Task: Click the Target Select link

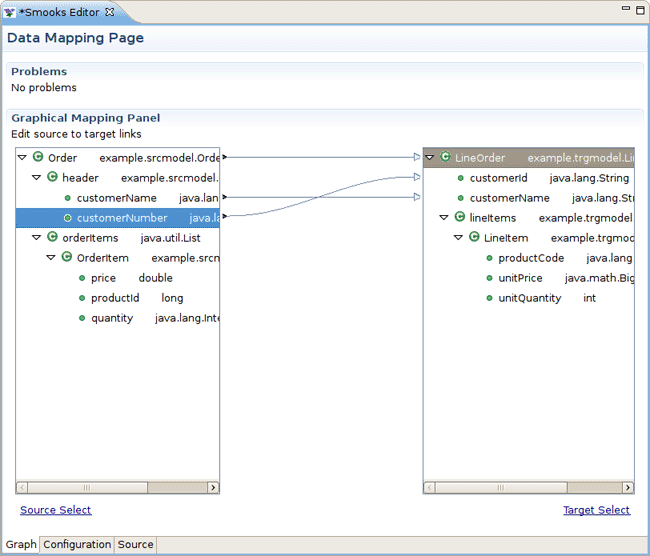Action: pyautogui.click(x=596, y=510)
